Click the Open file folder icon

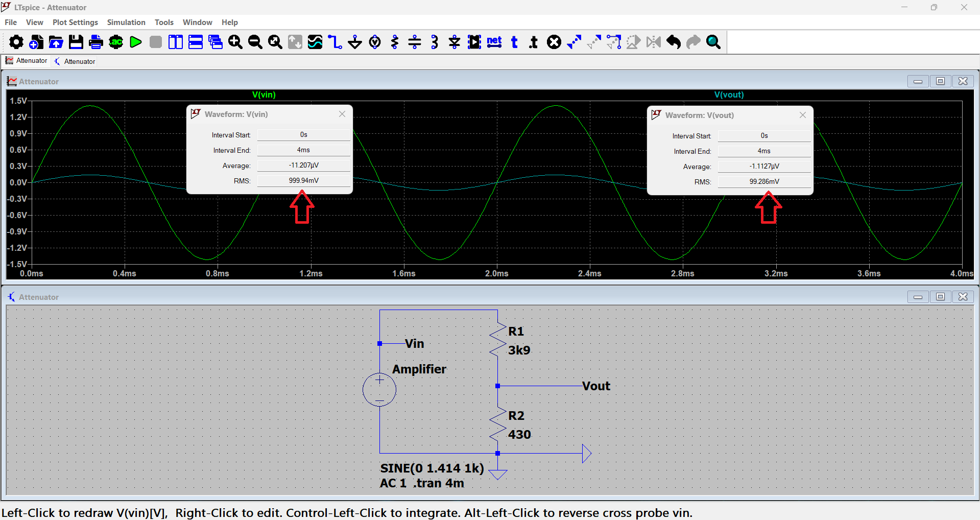[x=56, y=42]
